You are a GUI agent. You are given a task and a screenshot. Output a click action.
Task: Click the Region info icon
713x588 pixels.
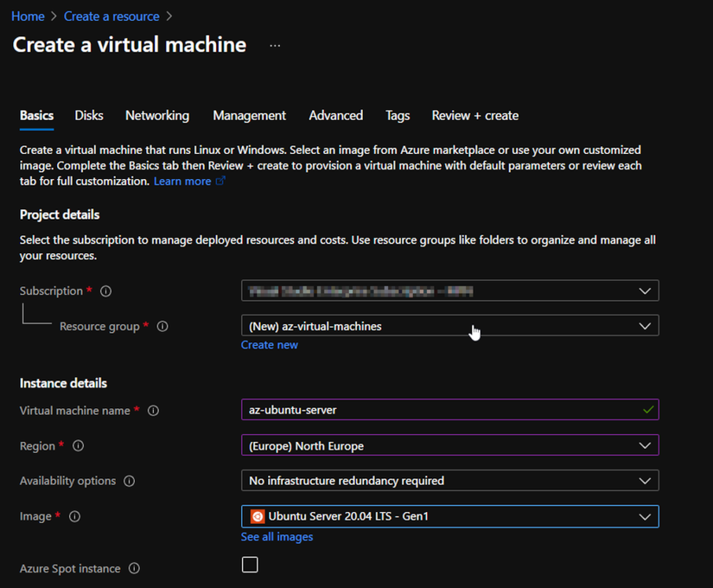click(x=78, y=445)
